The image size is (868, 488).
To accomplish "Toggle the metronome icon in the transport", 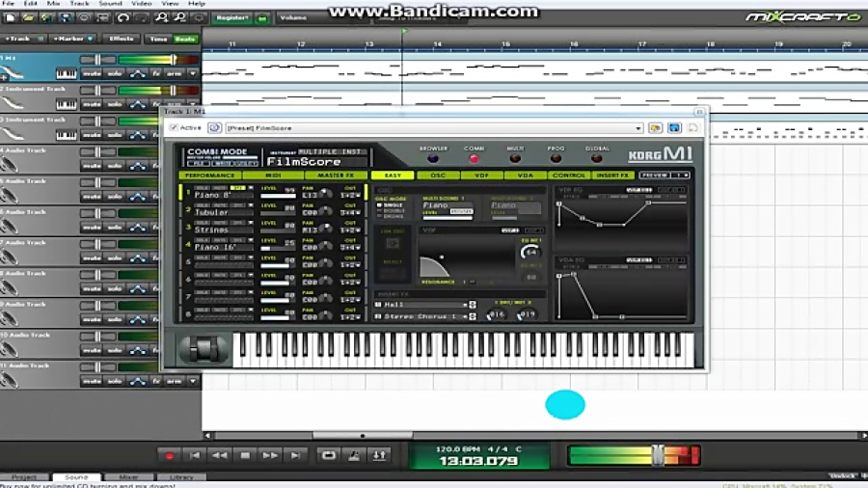I will (354, 455).
